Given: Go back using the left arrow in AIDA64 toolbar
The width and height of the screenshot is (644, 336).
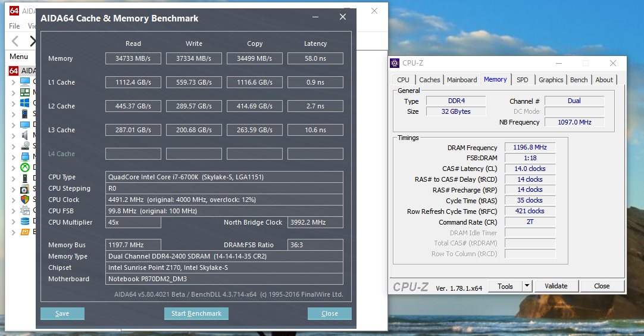Looking at the screenshot, I should pyautogui.click(x=15, y=41).
